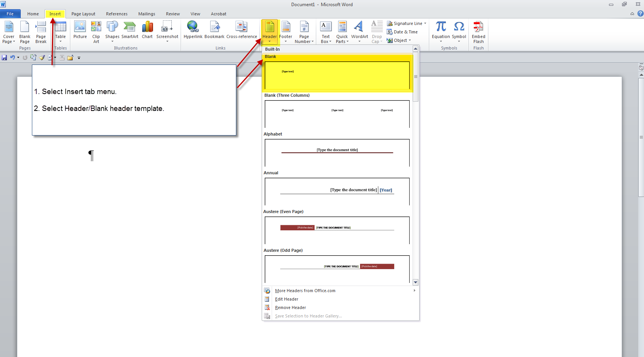Insert a Page Break
The height and width of the screenshot is (357, 644).
(x=41, y=32)
